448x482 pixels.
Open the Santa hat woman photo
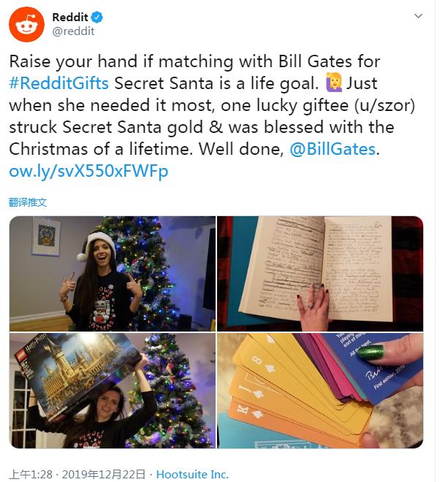tap(113, 274)
